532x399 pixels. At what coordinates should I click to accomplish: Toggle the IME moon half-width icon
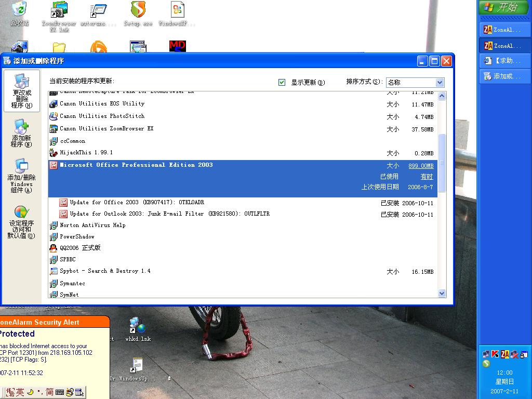(x=31, y=392)
